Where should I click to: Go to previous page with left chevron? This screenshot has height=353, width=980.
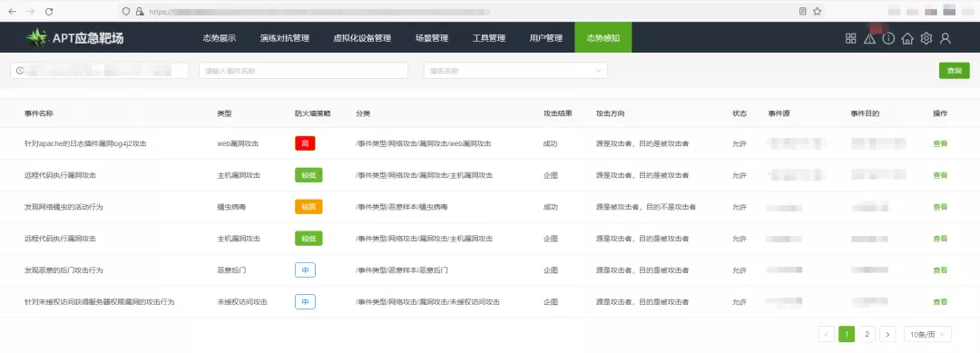[827, 334]
